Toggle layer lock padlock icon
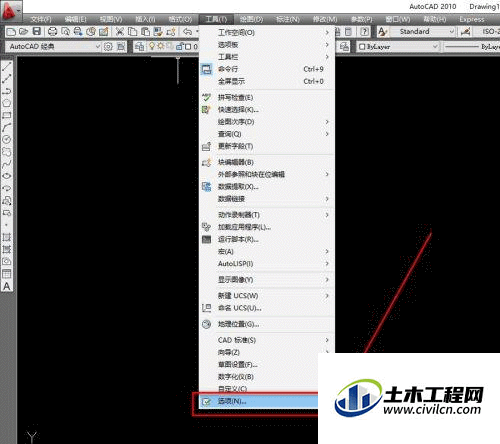 pos(179,46)
